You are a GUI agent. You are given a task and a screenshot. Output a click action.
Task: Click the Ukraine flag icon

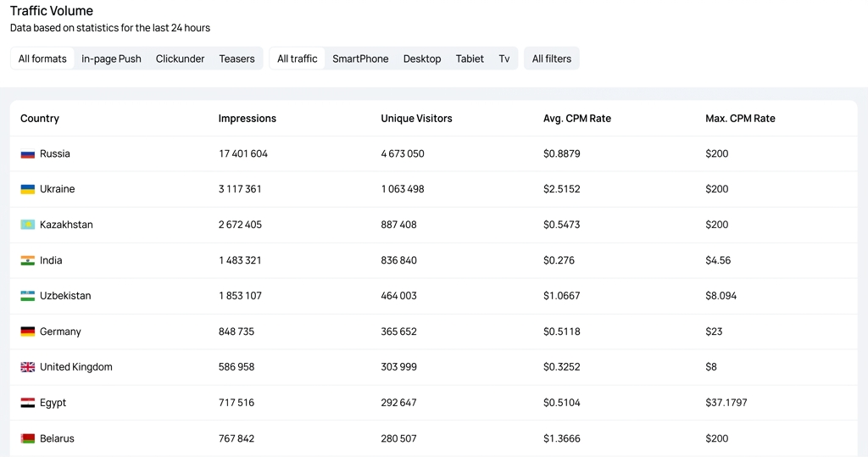pyautogui.click(x=28, y=189)
